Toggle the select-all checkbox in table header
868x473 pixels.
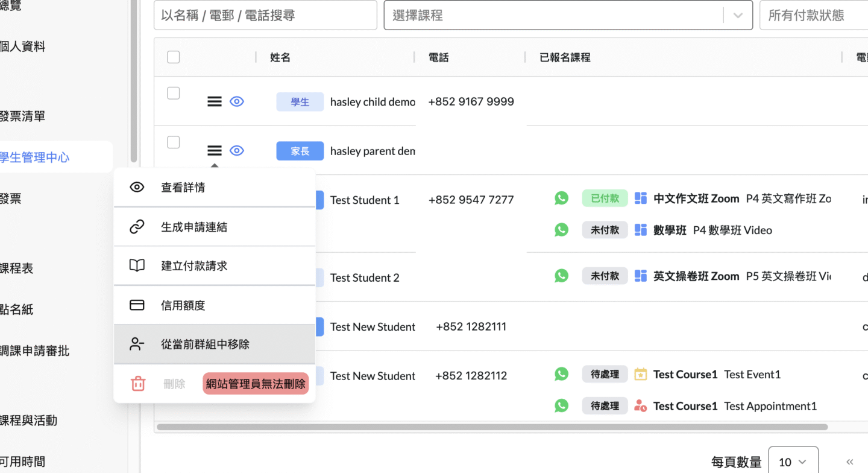174,57
